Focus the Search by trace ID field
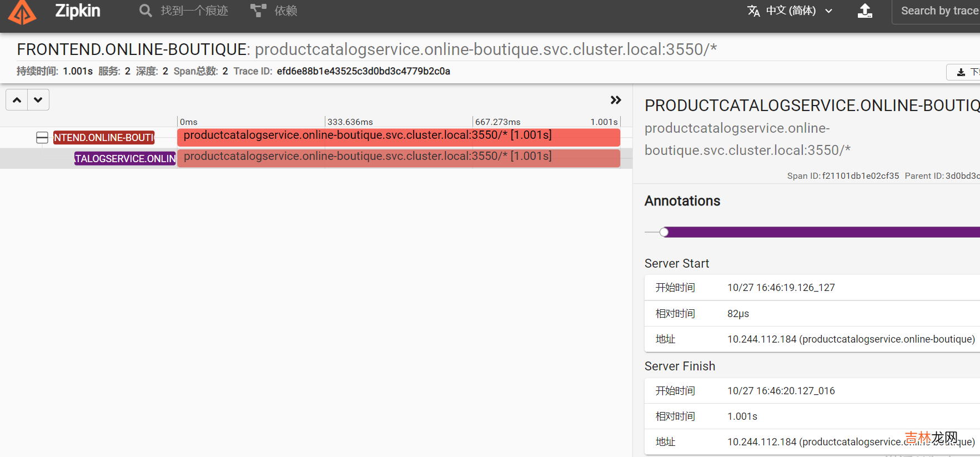This screenshot has height=457, width=980. pos(938,11)
